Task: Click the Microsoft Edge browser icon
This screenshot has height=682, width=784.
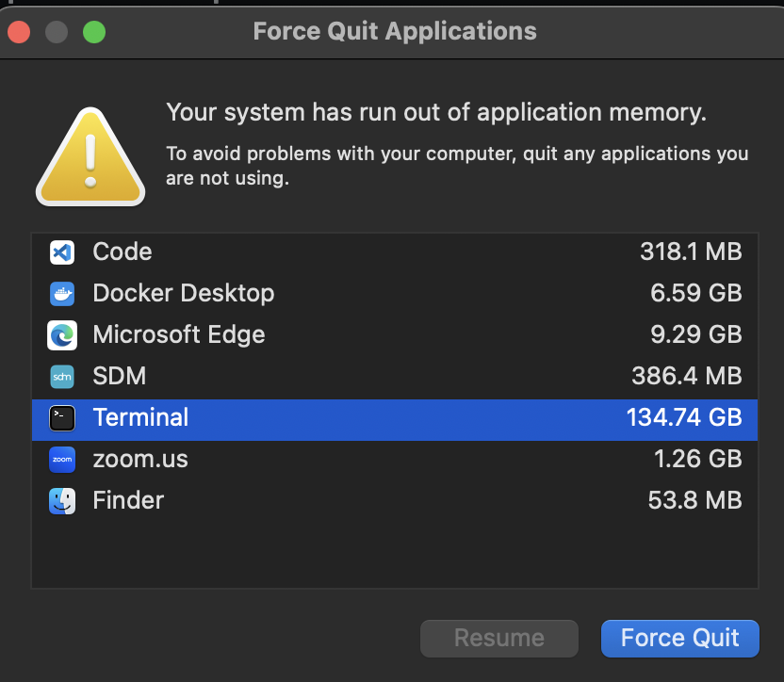Action: pyautogui.click(x=62, y=335)
